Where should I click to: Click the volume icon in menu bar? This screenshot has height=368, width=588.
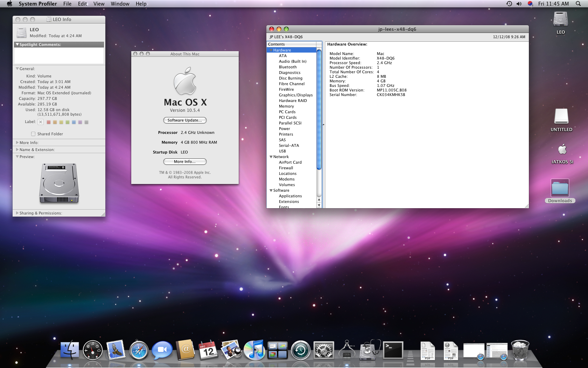[x=519, y=4]
